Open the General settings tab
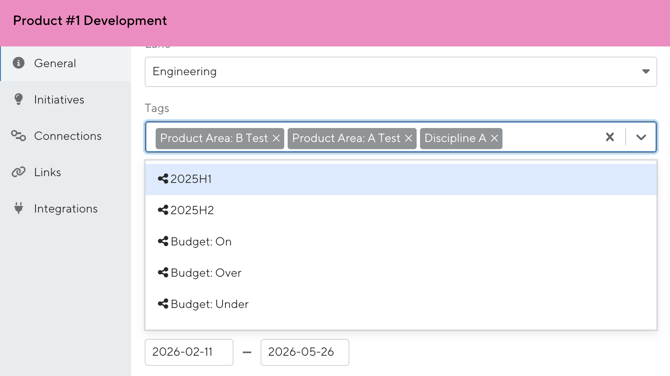Viewport: 670px width, 376px height. tap(65, 63)
